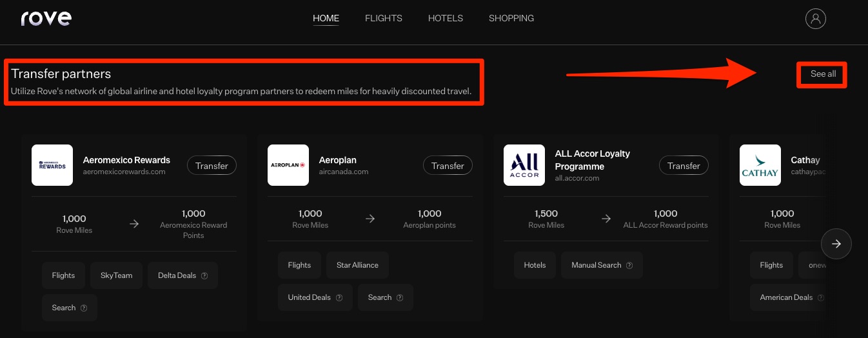Select the Star Alliance tag

pyautogui.click(x=357, y=265)
